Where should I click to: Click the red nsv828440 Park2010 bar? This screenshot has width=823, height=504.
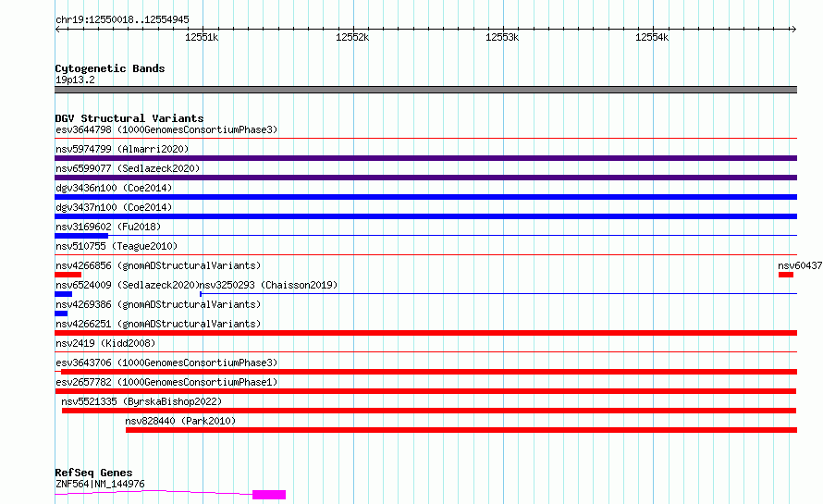coord(461,430)
